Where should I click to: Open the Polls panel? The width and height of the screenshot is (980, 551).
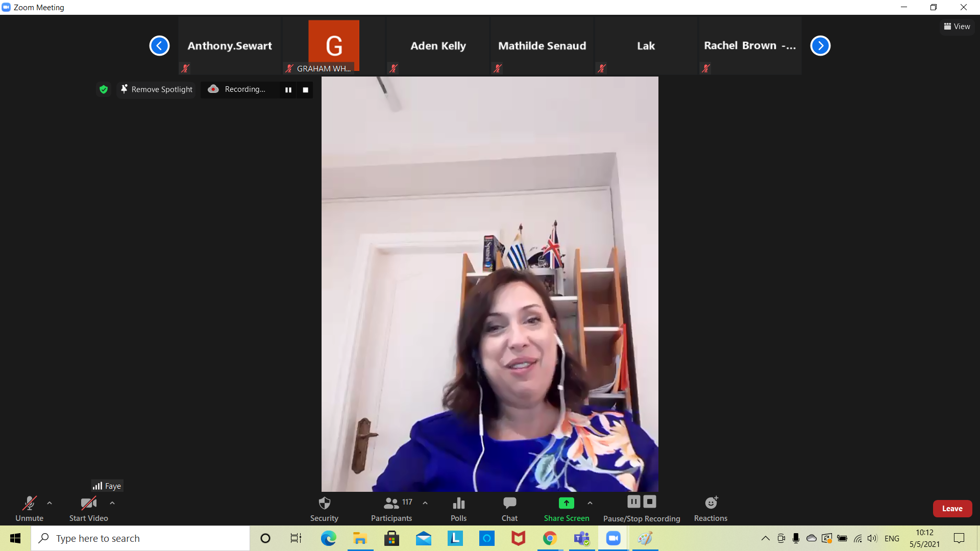pos(458,504)
